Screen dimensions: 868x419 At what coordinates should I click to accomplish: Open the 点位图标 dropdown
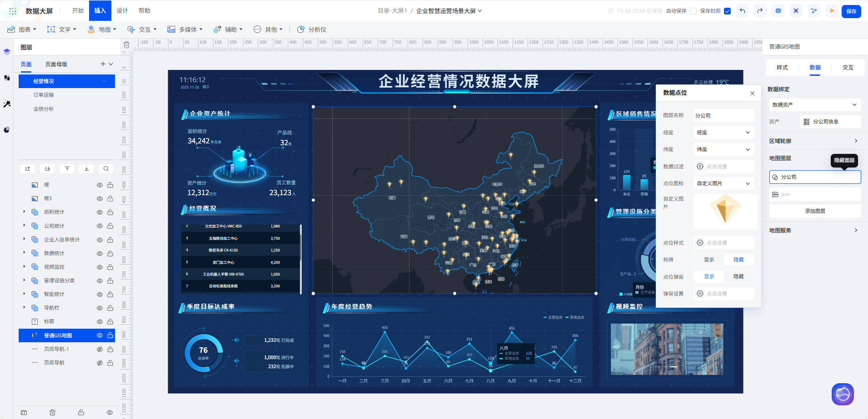723,183
